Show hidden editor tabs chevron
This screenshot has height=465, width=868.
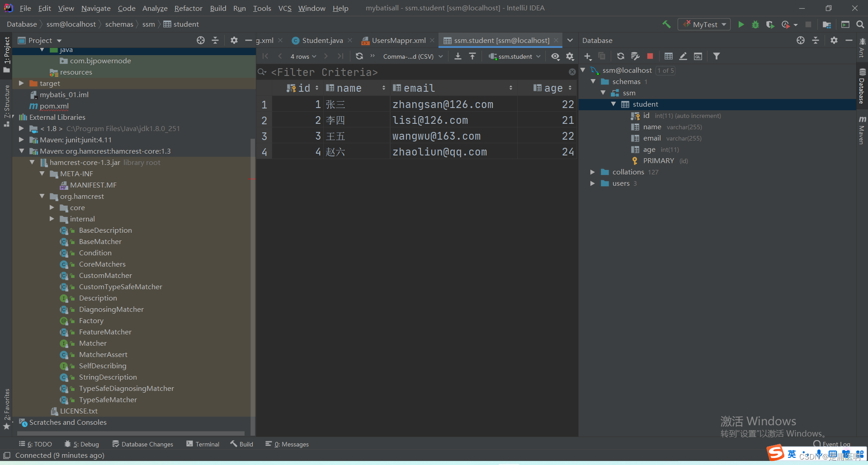coord(570,40)
